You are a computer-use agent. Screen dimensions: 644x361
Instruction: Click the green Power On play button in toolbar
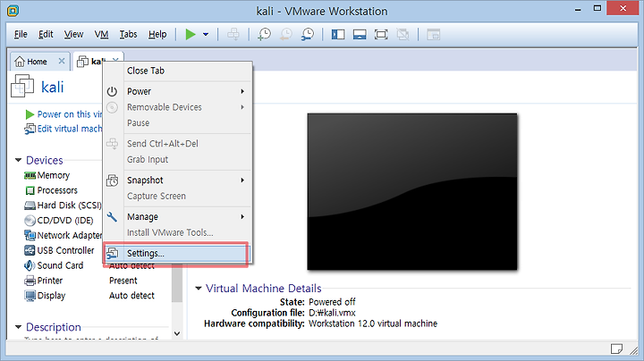(191, 35)
